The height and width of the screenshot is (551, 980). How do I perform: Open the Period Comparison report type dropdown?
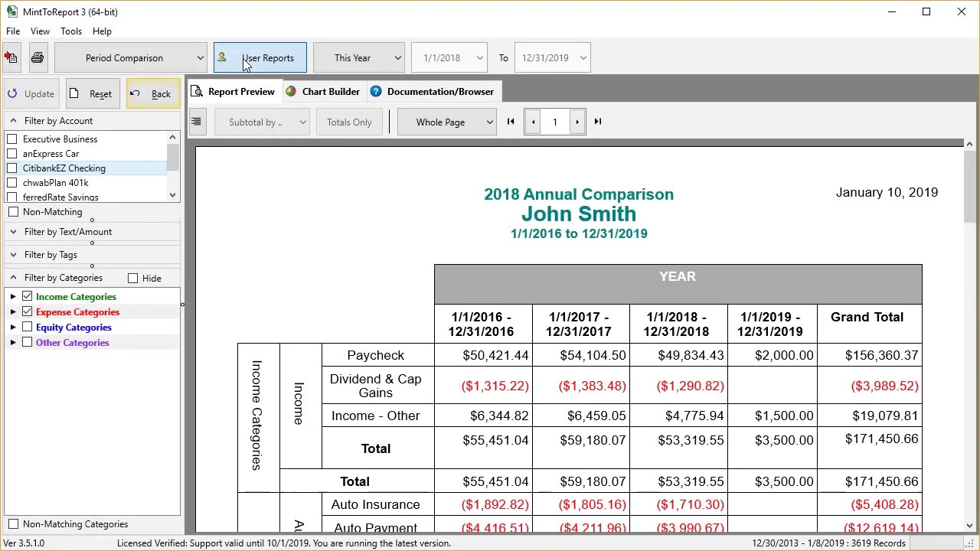[x=131, y=58]
